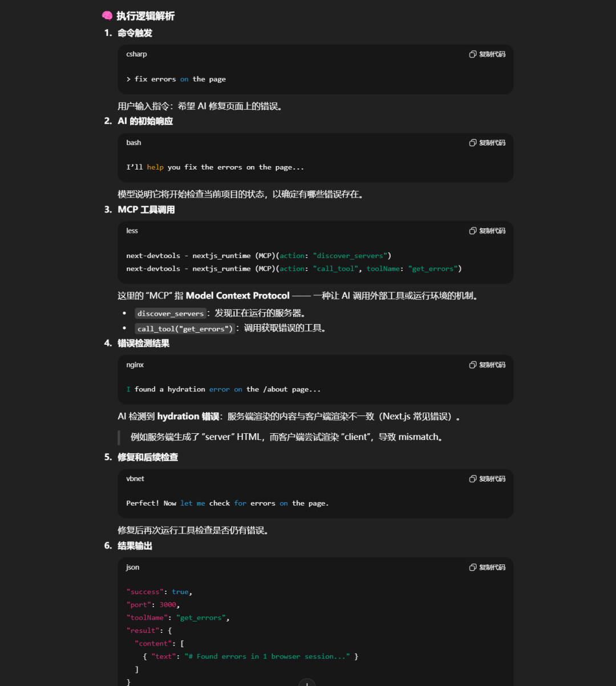Copy the bash code block
This screenshot has width=616, height=686.
(487, 143)
